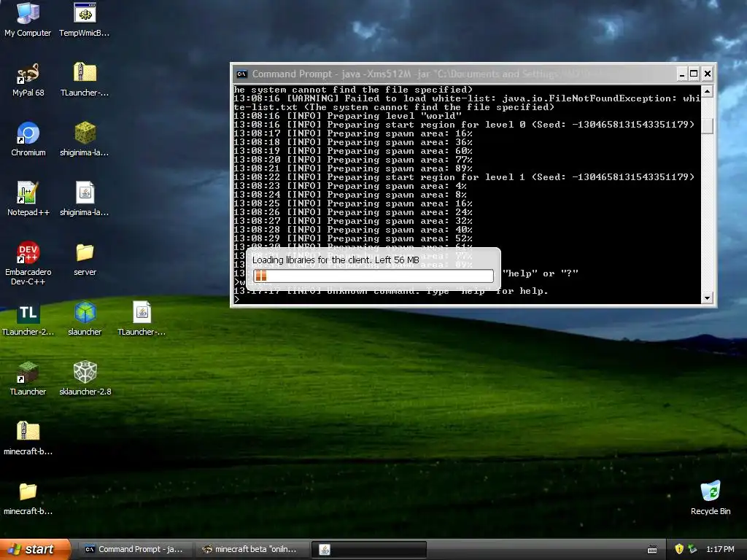Click the "Preparing start region for level 0" line
This screenshot has height=560, width=747.
464,124
